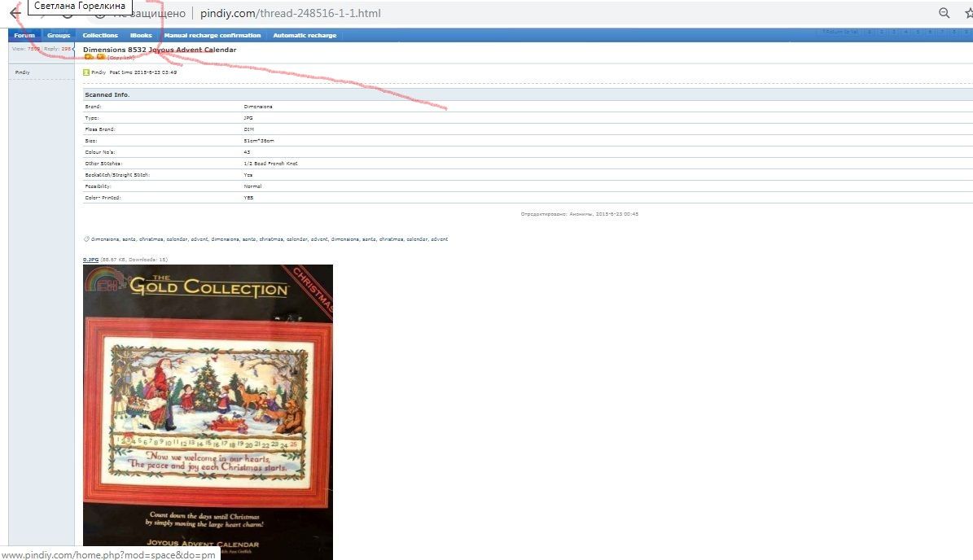Go to Collections in the navigation bar
Image resolution: width=973 pixels, height=560 pixels.
tap(100, 36)
